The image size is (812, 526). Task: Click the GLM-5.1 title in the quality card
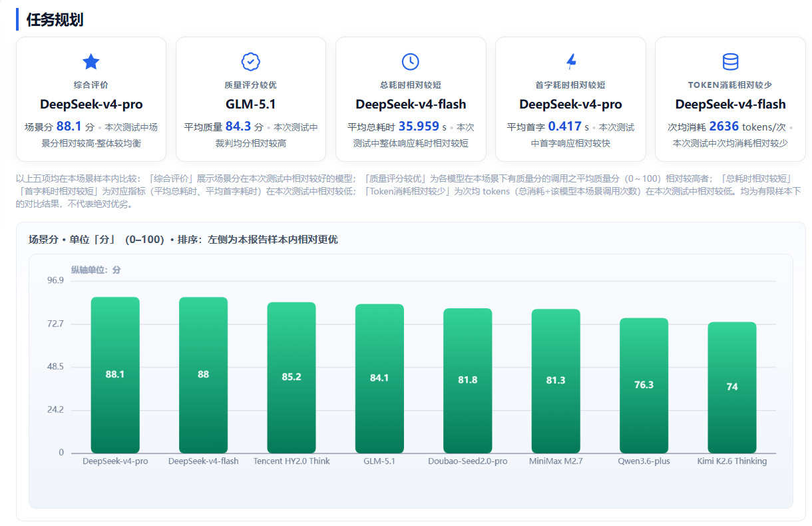click(250, 105)
